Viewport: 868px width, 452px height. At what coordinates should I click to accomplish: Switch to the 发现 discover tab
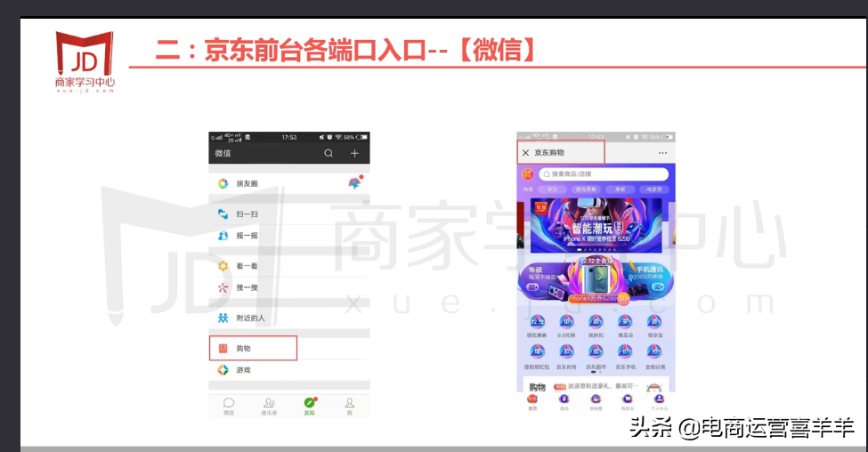[x=310, y=406]
